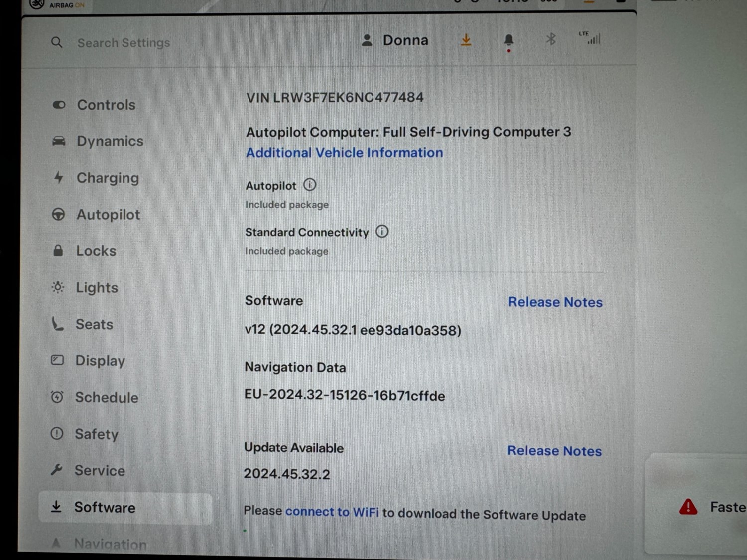Viewport: 747px width, 560px height.
Task: Click the Seats seat icon
Action: (x=57, y=324)
